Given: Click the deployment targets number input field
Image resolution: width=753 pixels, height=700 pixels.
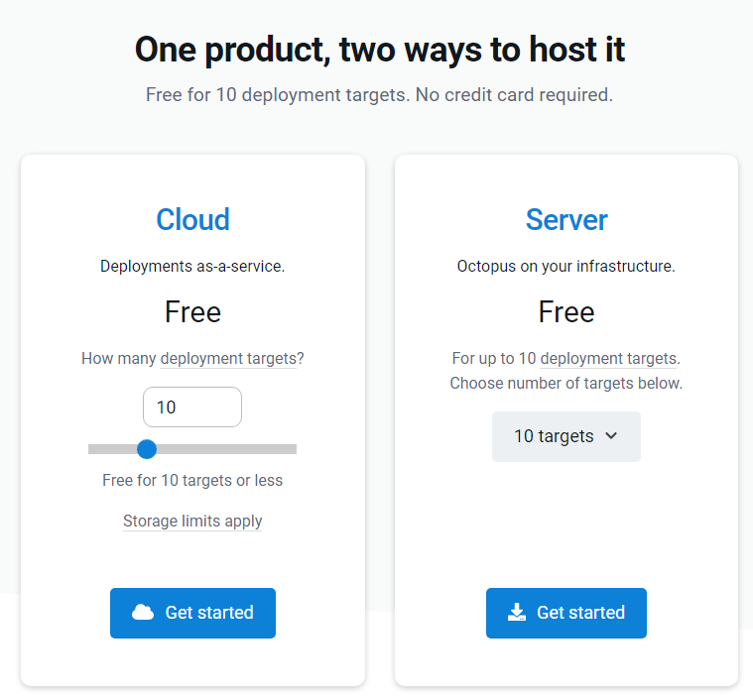Looking at the screenshot, I should (x=192, y=407).
